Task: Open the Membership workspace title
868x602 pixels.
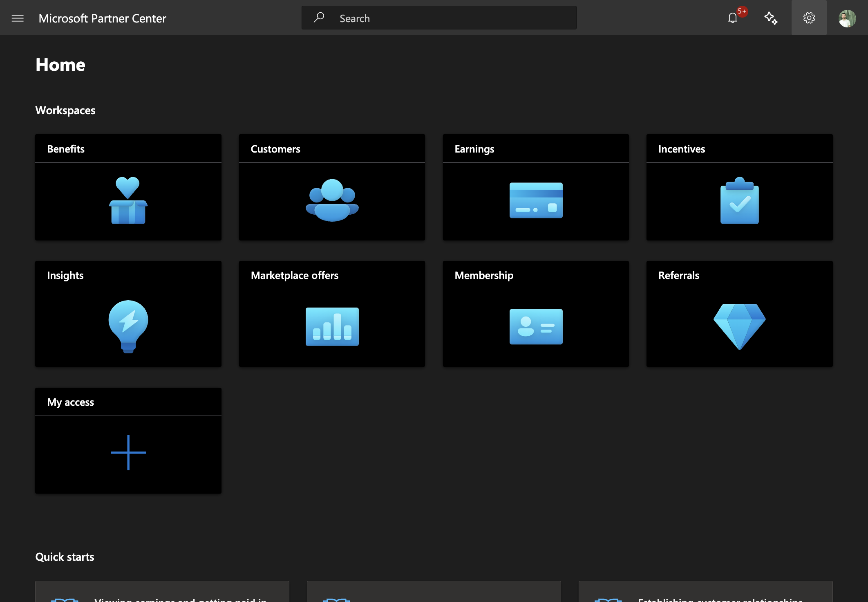Action: (x=484, y=276)
